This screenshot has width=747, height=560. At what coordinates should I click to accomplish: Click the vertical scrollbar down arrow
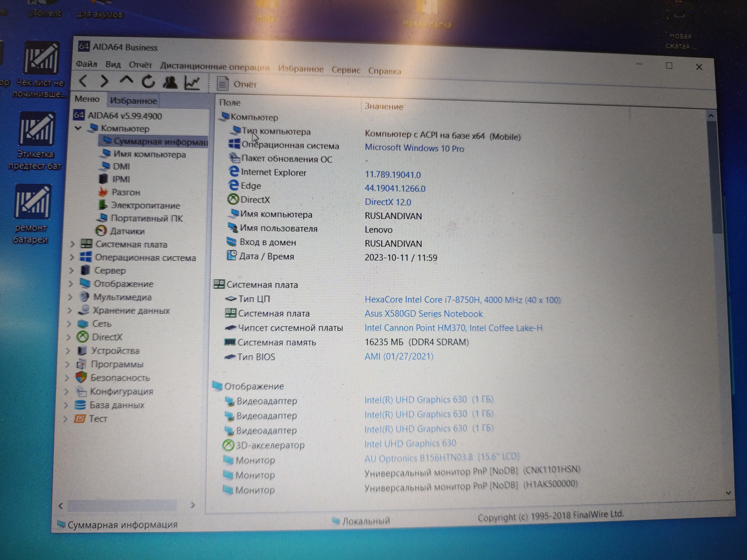pyautogui.click(x=728, y=493)
